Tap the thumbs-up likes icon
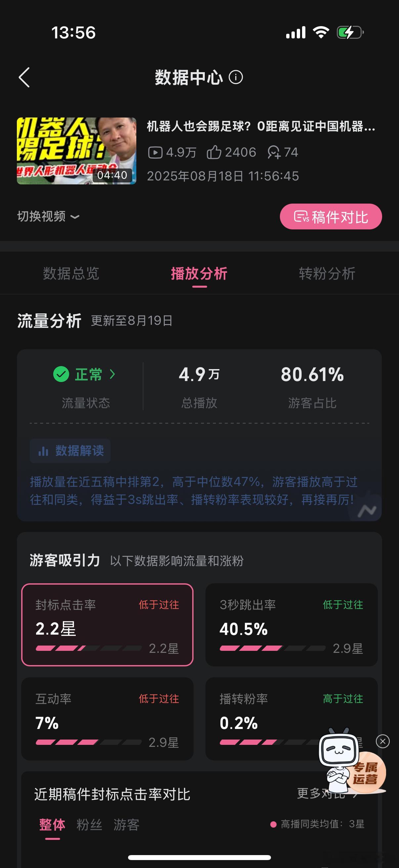Image resolution: width=399 pixels, height=868 pixels. tap(214, 152)
